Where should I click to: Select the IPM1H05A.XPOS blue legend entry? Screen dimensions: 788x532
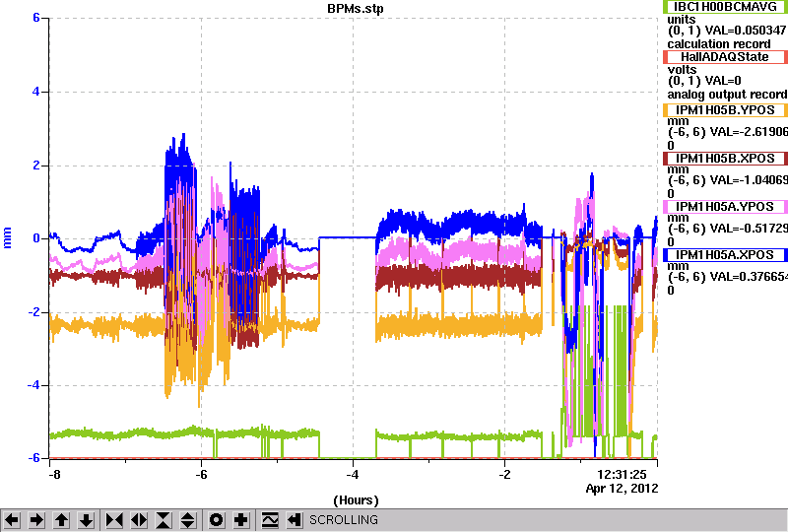pyautogui.click(x=725, y=255)
